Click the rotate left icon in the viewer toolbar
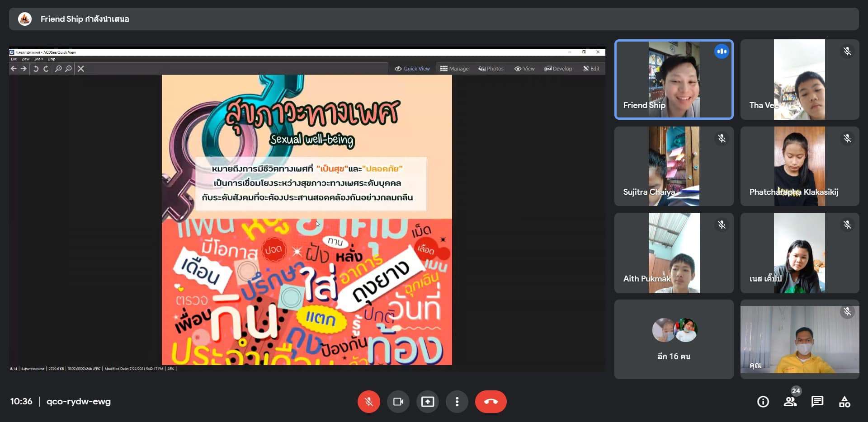 point(36,69)
